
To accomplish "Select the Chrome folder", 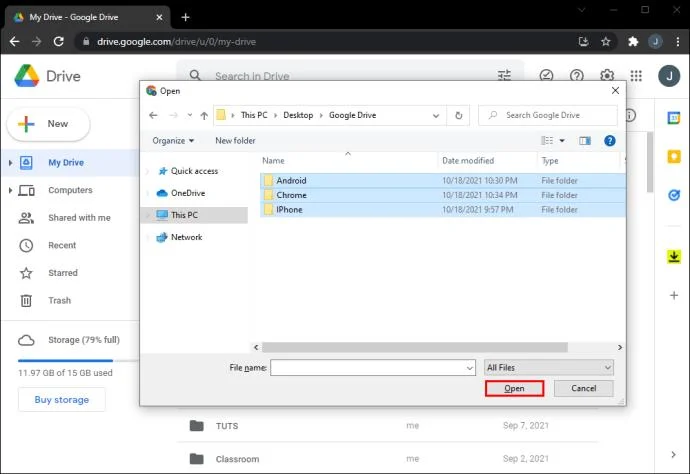I will (442, 195).
